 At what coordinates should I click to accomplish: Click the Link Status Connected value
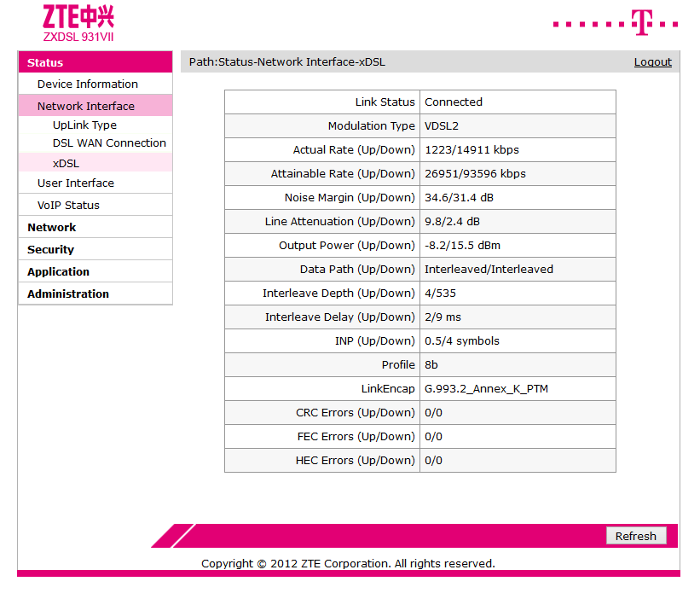(x=454, y=102)
